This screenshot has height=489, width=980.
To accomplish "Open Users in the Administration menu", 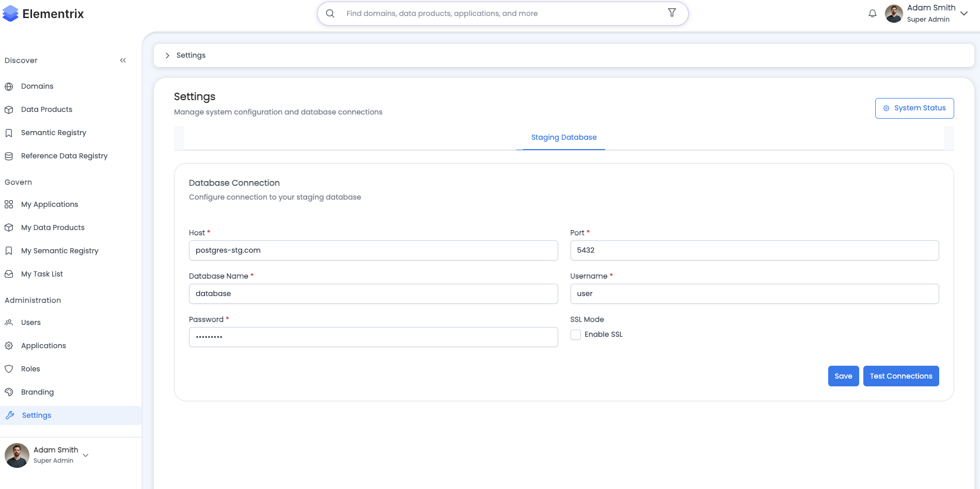I will [31, 322].
